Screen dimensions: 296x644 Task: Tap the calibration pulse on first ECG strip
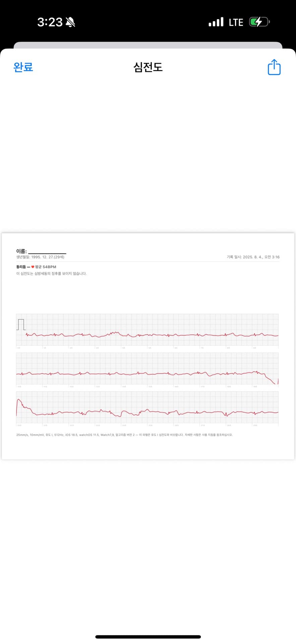pyautogui.click(x=21, y=325)
